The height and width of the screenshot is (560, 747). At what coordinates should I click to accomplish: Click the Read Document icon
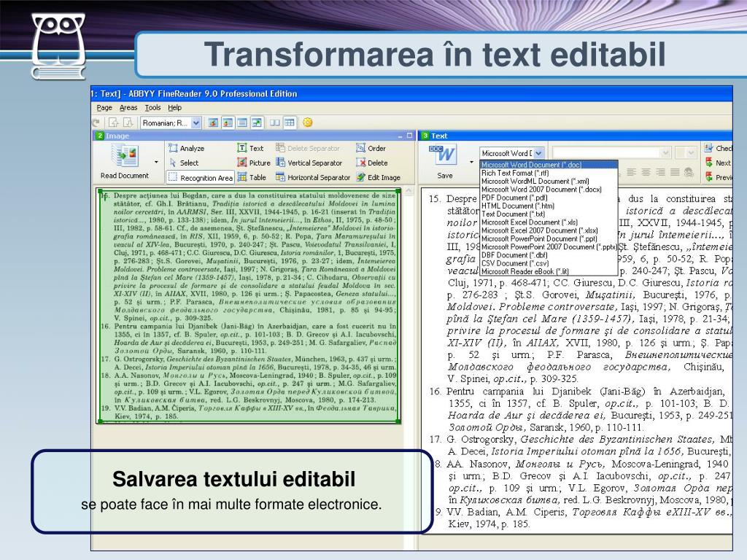tap(124, 155)
